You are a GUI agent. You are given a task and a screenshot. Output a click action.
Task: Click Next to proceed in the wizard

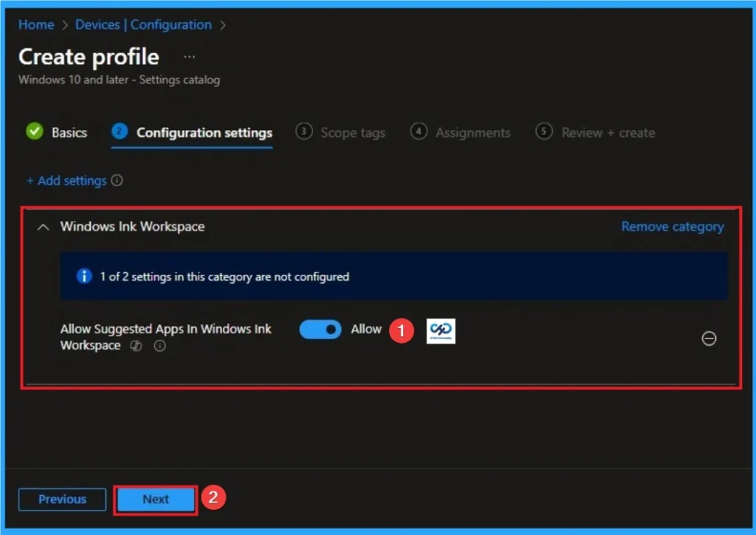[155, 500]
